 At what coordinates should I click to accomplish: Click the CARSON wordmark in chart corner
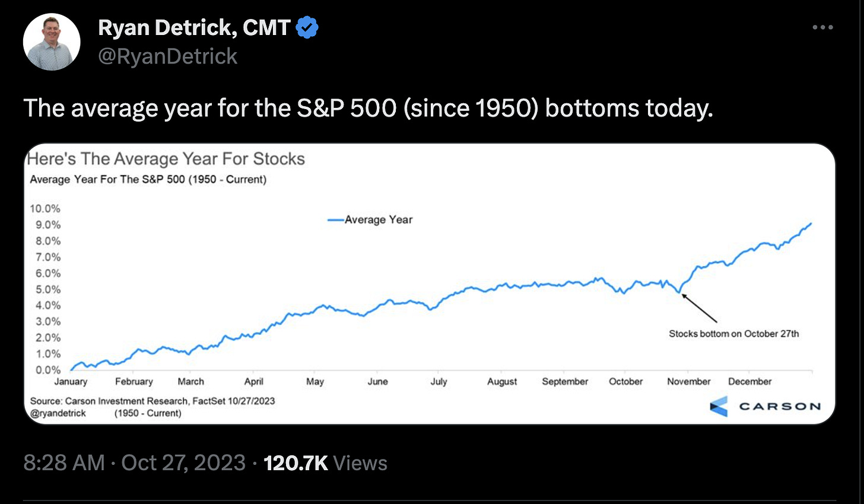pyautogui.click(x=780, y=407)
